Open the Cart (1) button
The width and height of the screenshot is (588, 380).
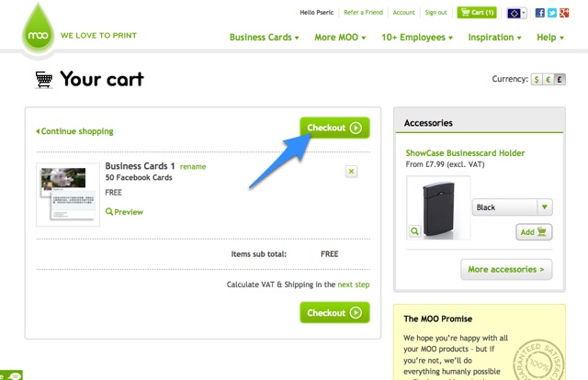point(477,12)
